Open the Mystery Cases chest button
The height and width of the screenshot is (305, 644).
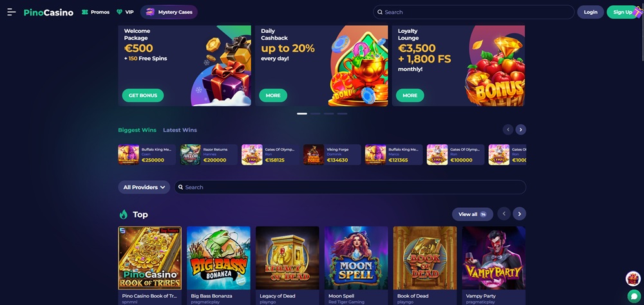pos(169,12)
